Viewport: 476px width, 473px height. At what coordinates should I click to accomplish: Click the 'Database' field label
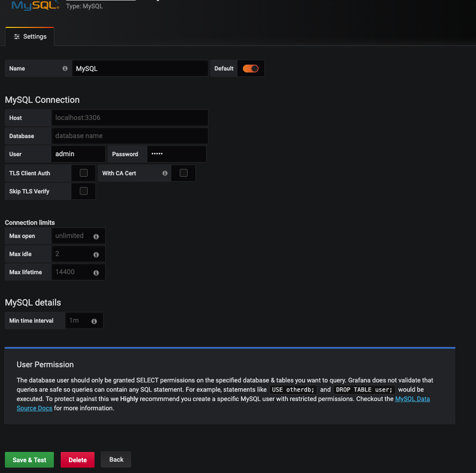(x=22, y=136)
